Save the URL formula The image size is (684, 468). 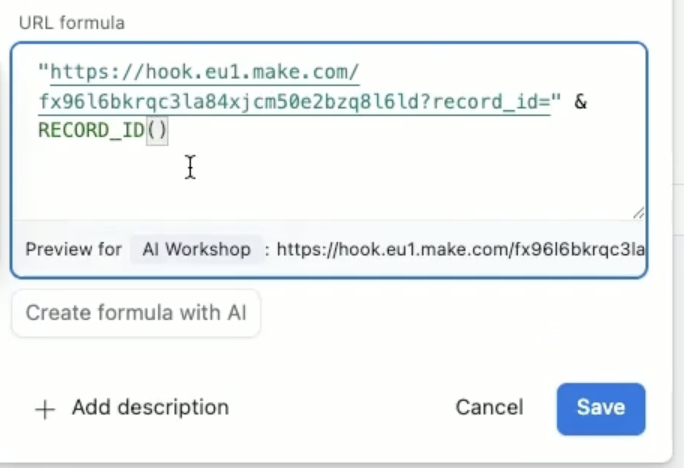600,408
